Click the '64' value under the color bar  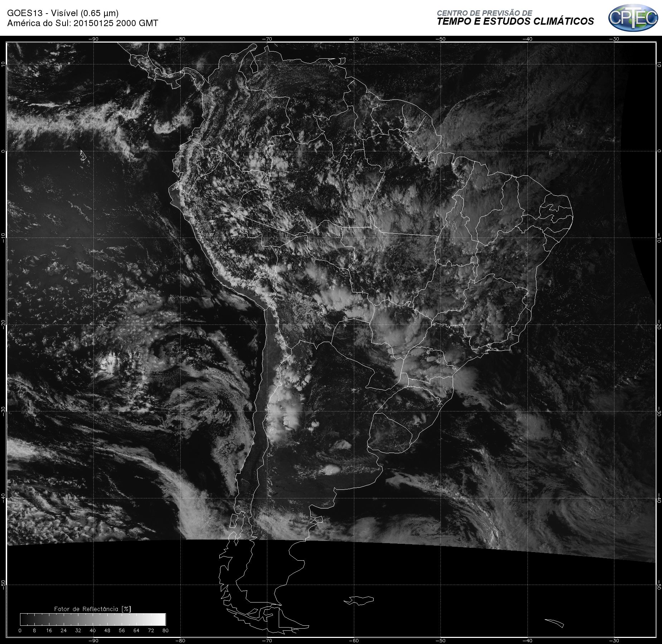[136, 630]
